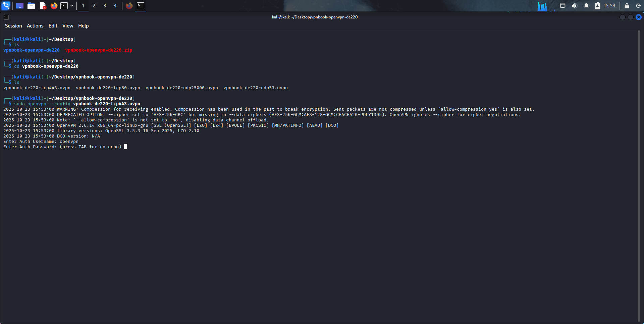Image resolution: width=644 pixels, height=324 pixels.
Task: Open the file manager launcher
Action: (31, 6)
